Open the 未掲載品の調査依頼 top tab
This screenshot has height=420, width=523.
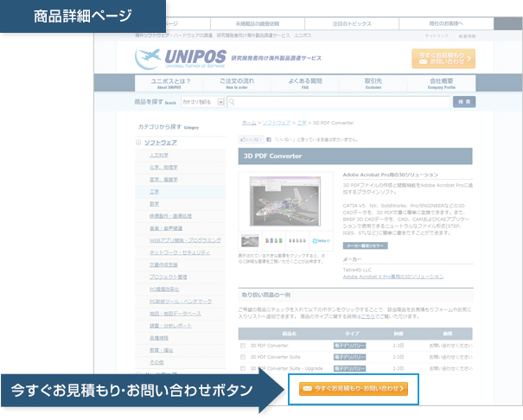point(258,23)
